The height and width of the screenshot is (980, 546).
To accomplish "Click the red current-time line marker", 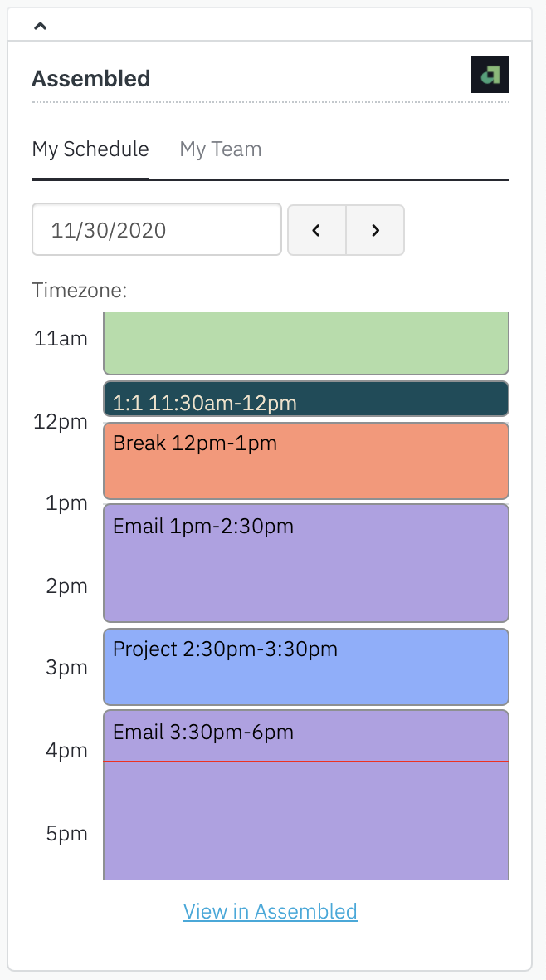I will tap(305, 762).
